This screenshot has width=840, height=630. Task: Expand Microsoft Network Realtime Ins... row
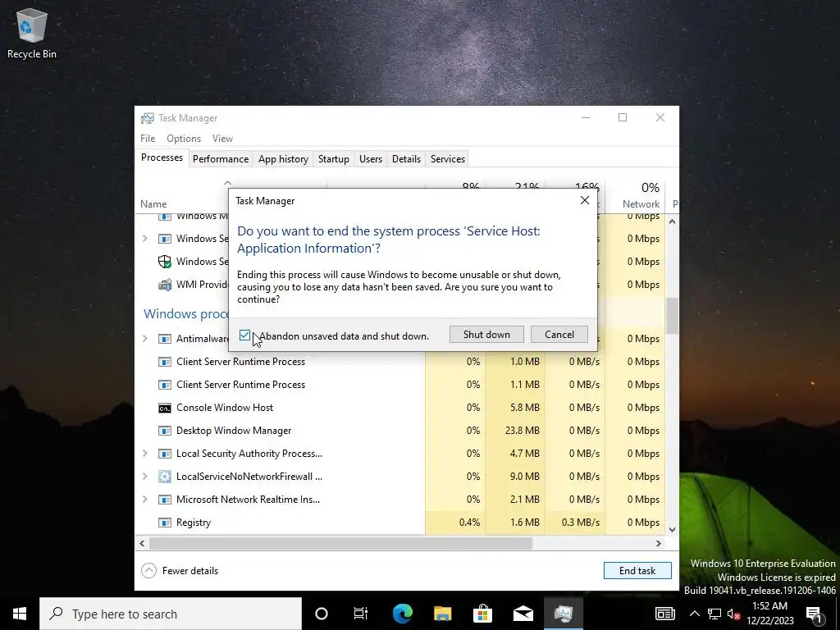click(x=144, y=500)
